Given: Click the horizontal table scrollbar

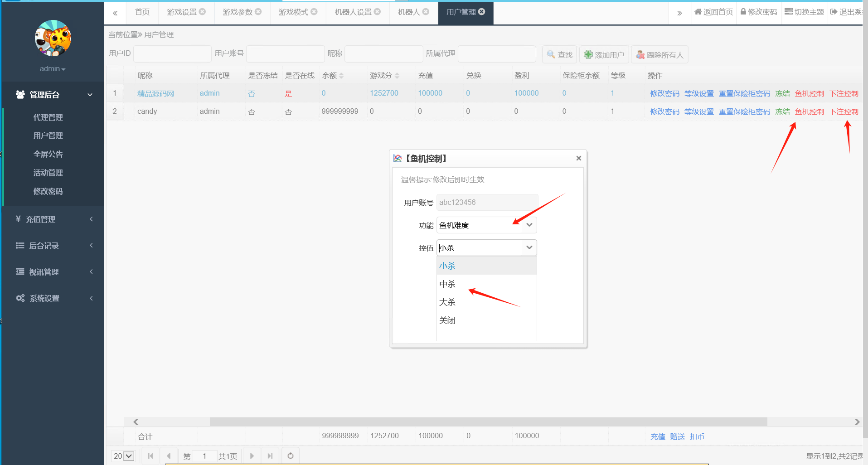Looking at the screenshot, I should [488, 422].
